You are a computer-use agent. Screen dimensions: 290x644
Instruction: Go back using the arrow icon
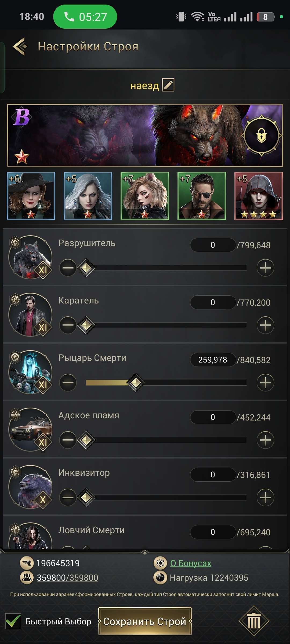pos(20,46)
